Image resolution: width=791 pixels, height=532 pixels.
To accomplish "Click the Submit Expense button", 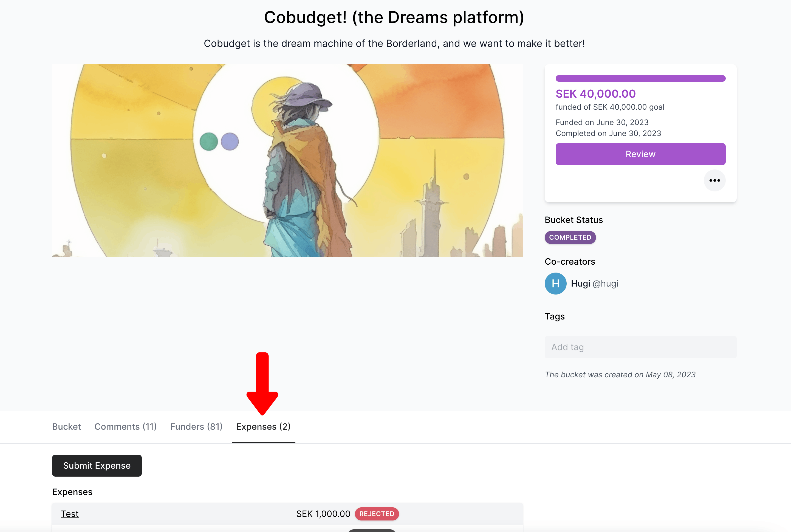I will click(x=97, y=466).
